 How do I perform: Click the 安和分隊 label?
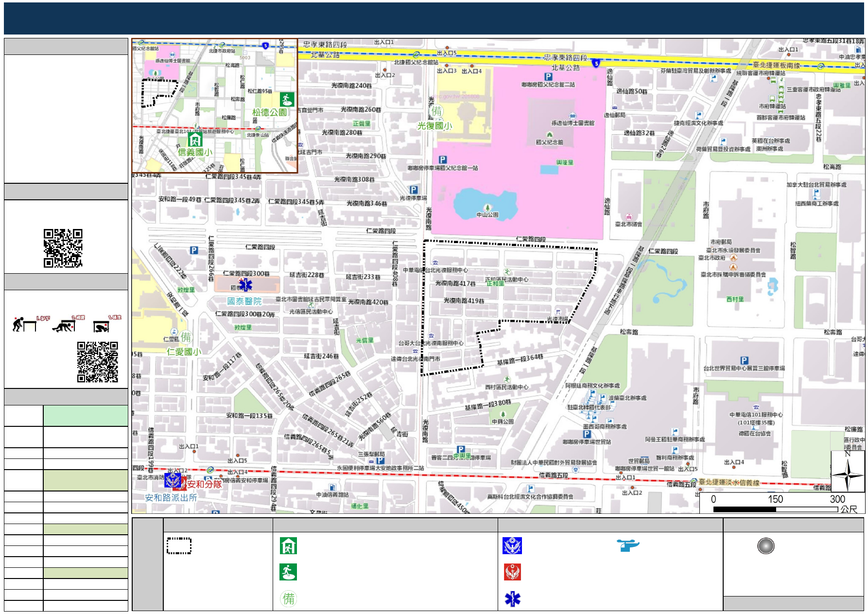tap(204, 484)
